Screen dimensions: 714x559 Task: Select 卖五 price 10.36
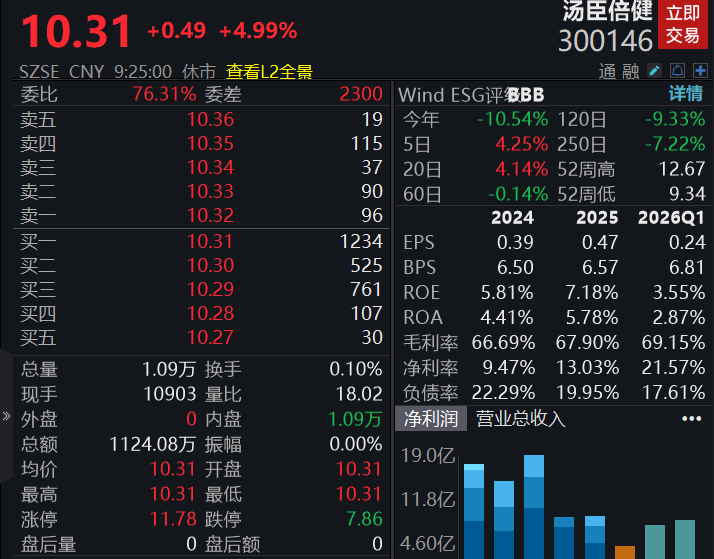(x=210, y=119)
